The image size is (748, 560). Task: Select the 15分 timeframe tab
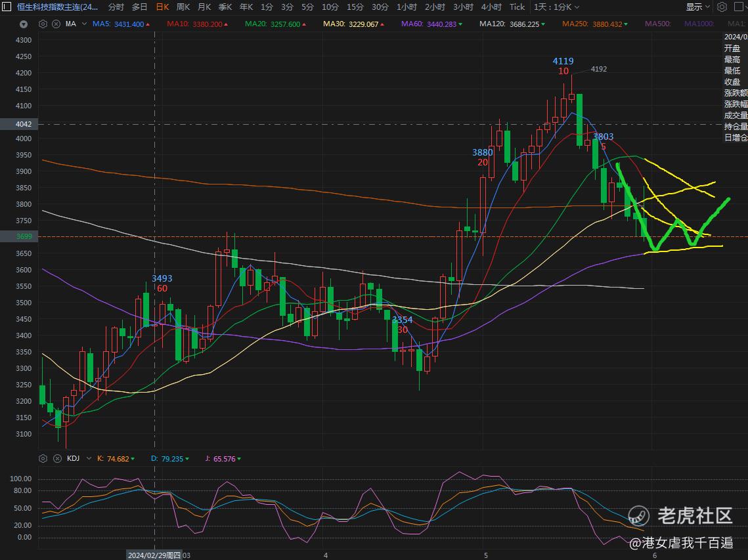point(355,7)
